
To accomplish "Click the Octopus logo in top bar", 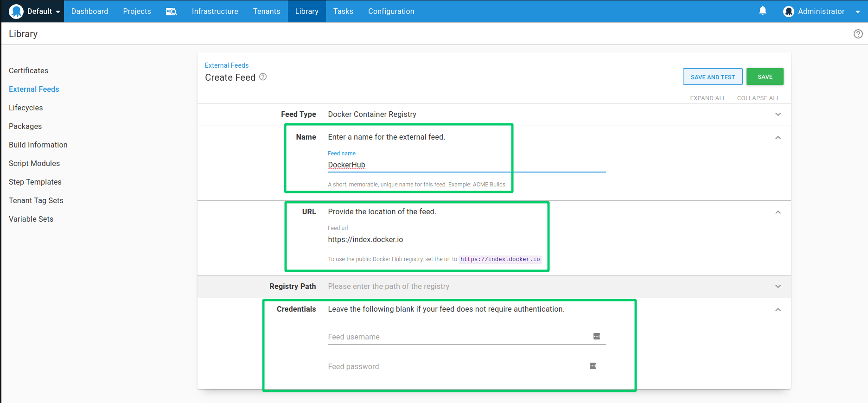I will 16,11.
